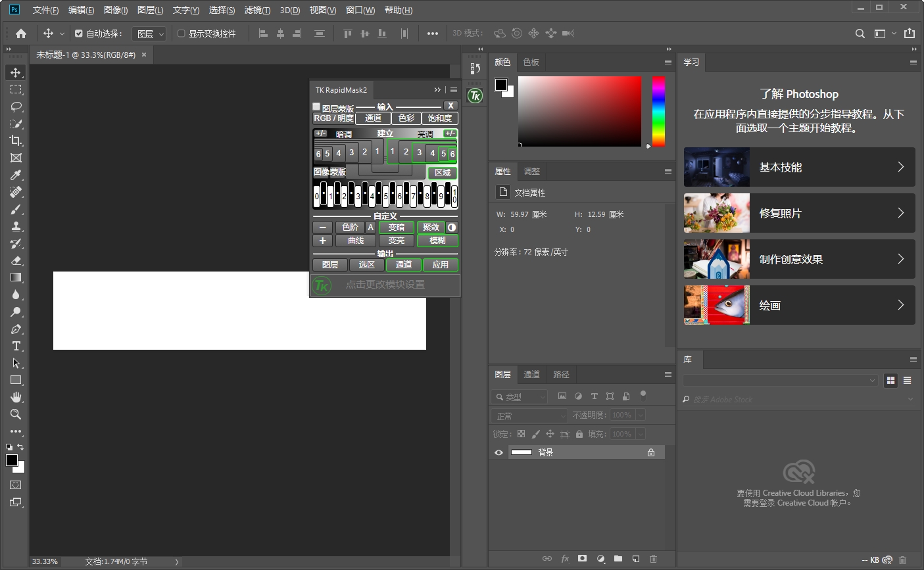Click the rainbow hue slider strip
This screenshot has width=924, height=570.
click(x=658, y=111)
